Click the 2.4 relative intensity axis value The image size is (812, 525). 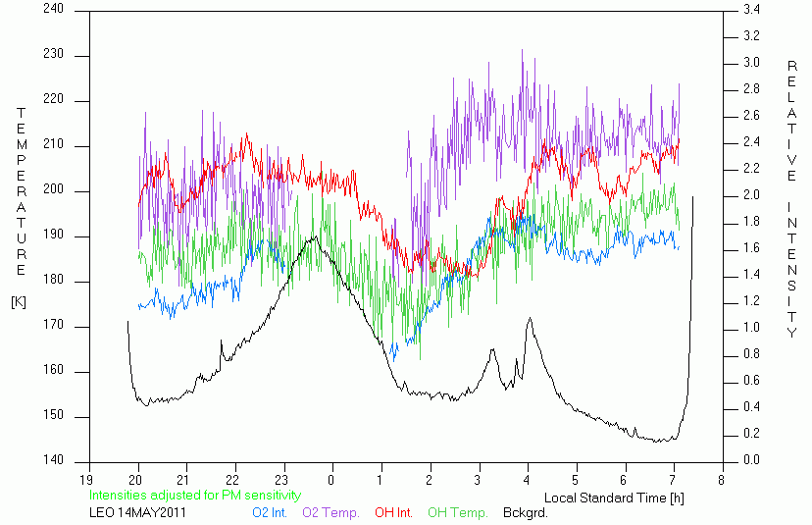751,142
